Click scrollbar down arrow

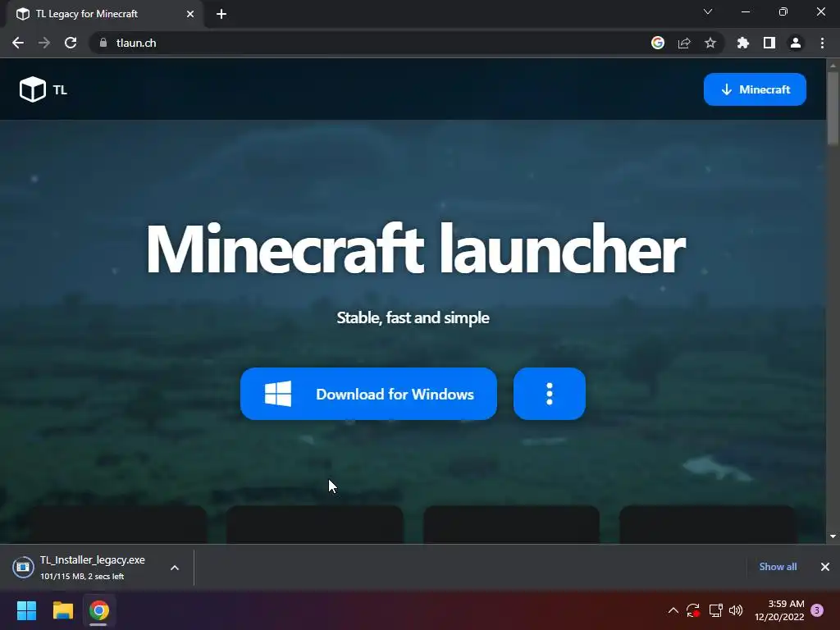833,536
